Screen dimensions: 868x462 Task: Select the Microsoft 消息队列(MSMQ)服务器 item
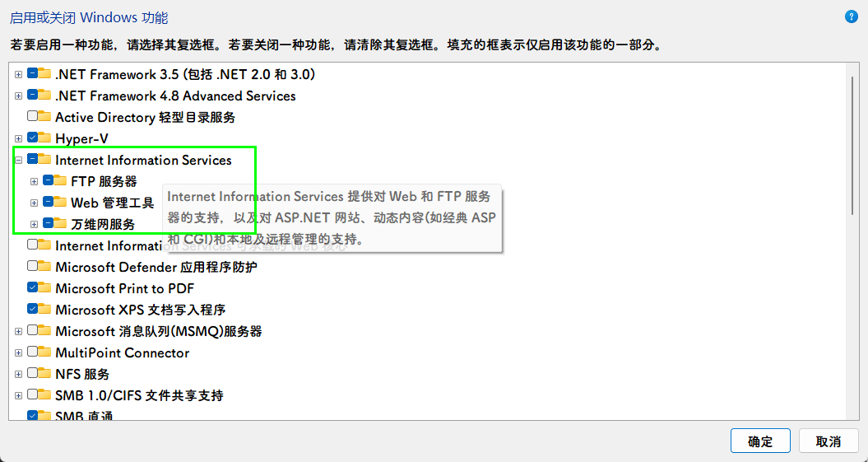coord(158,331)
